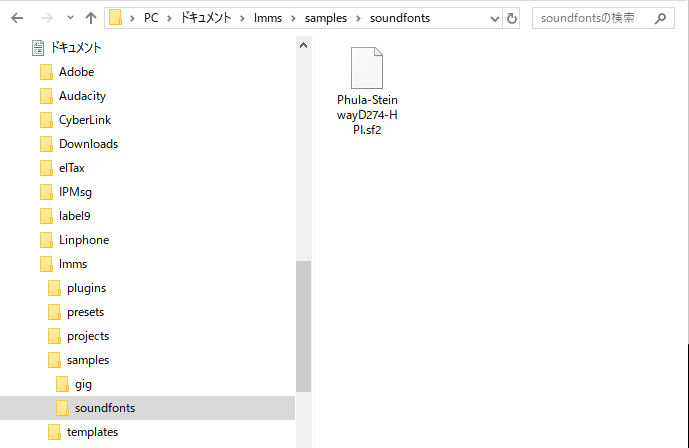Select soundfonts in the address breadcrumb
The image size is (689, 448).
[400, 18]
